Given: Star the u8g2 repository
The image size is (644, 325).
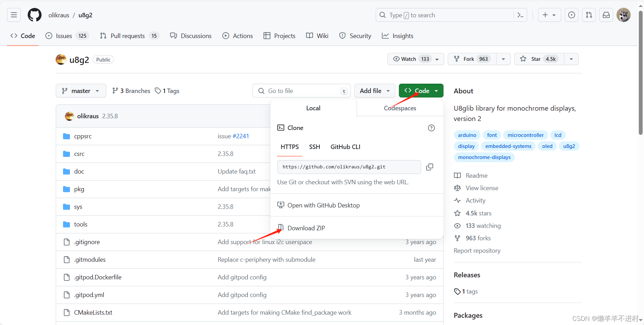Looking at the screenshot, I should tap(539, 59).
